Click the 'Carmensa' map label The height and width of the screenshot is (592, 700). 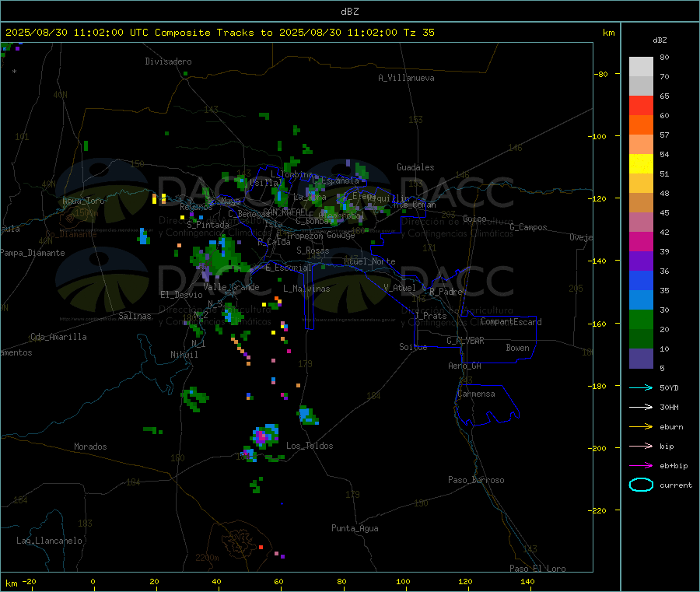point(476,394)
